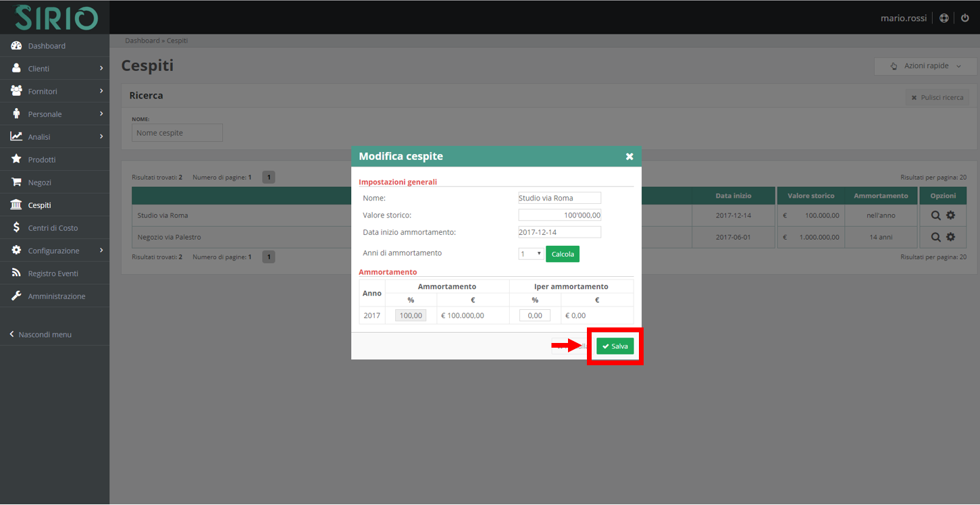Save changes with the Salva button
The image size is (980, 505).
[x=615, y=346]
